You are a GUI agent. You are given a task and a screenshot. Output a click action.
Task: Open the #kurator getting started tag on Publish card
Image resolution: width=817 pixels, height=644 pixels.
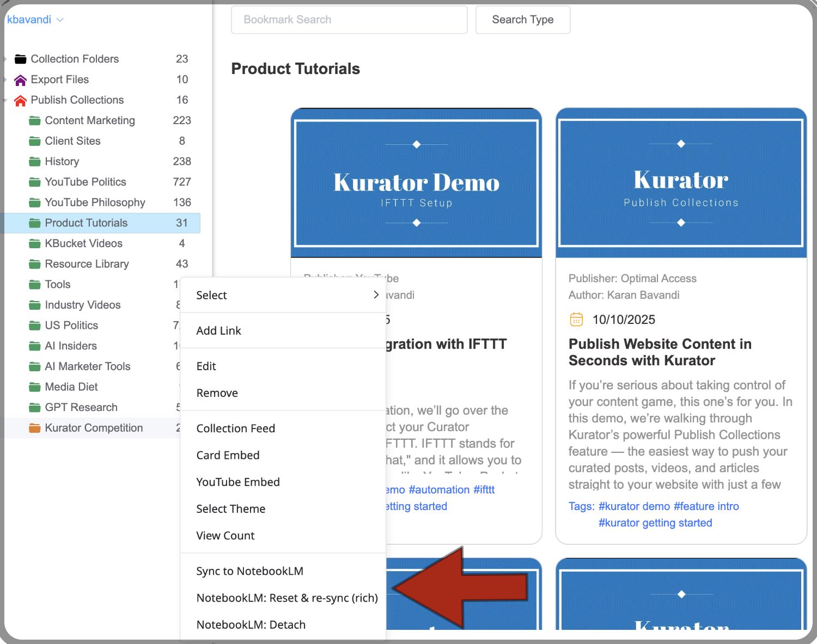pyautogui.click(x=655, y=523)
